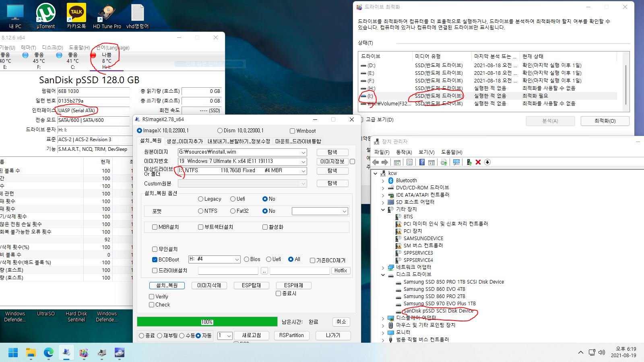644x362 pixels.
Task: Click Device Manager's enable device icon
Action: point(469,162)
